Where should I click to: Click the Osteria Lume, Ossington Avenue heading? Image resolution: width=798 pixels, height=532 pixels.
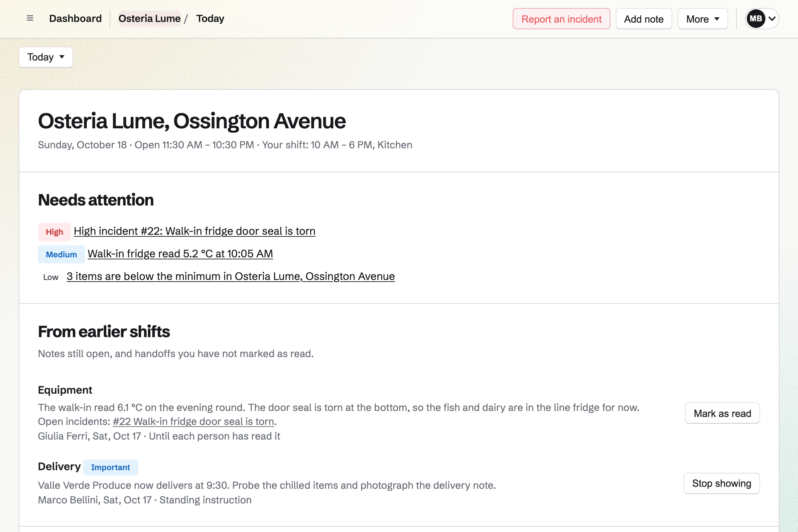pos(192,121)
